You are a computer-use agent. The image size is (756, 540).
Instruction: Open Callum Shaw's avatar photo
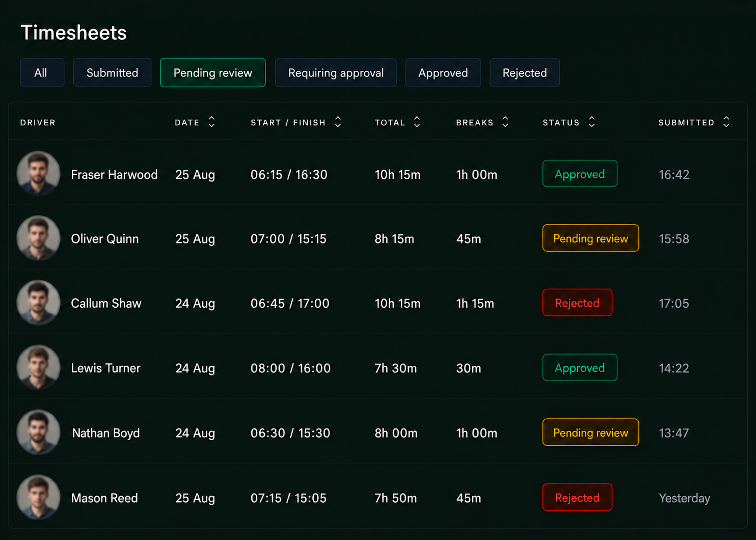(x=38, y=303)
